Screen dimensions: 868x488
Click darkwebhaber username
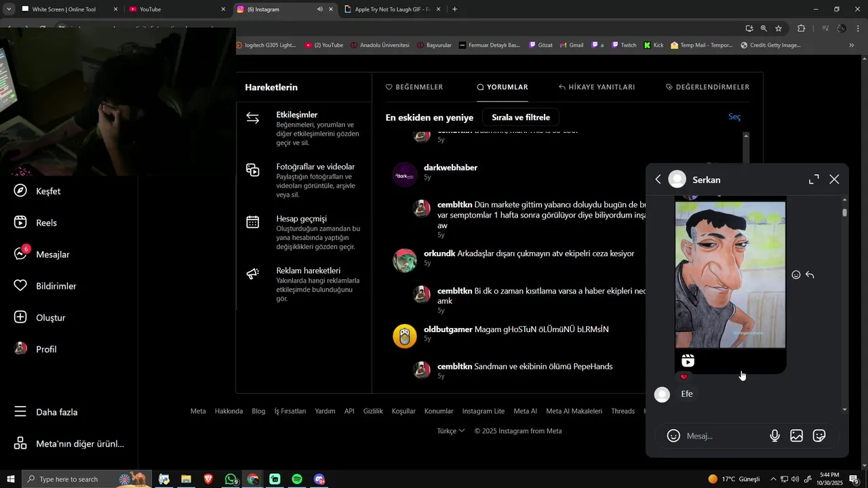click(x=450, y=167)
